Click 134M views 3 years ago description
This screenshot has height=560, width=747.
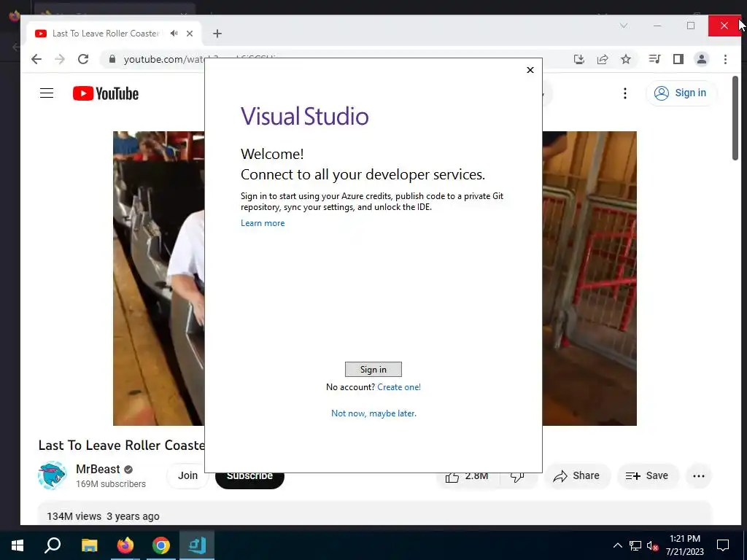coord(103,516)
